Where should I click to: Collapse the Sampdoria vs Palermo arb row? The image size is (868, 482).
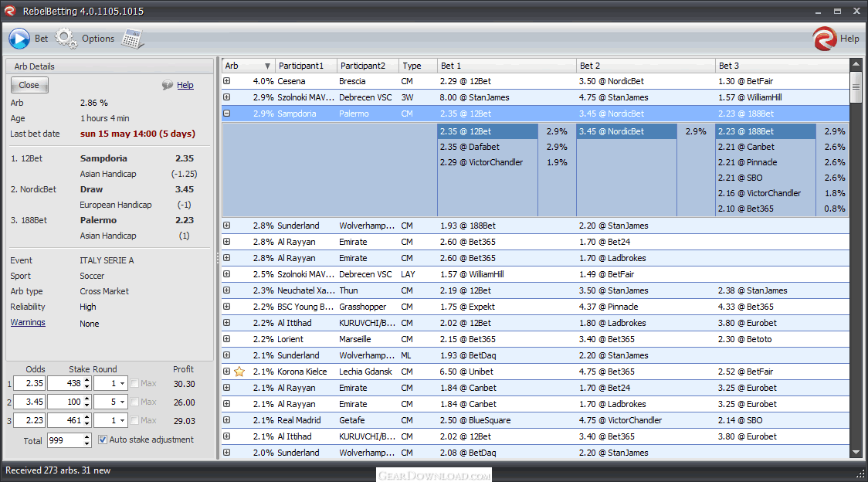[226, 114]
